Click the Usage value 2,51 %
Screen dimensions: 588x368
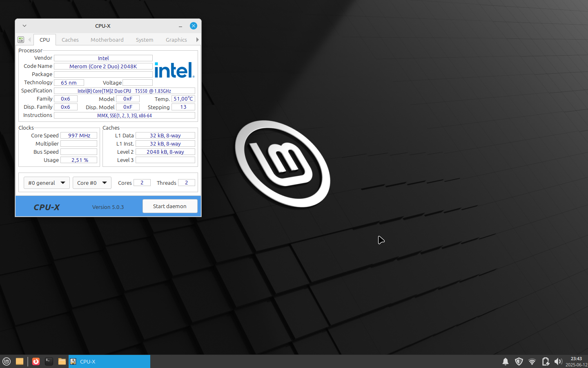(x=79, y=160)
